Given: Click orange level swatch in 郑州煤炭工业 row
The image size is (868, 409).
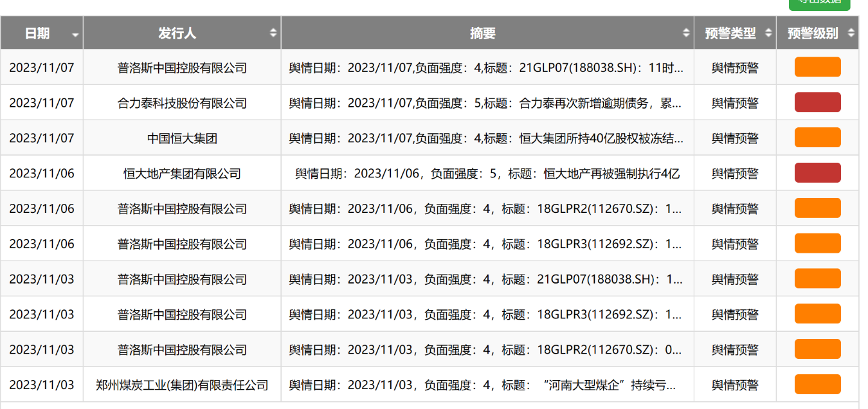Looking at the screenshot, I should click(817, 385).
